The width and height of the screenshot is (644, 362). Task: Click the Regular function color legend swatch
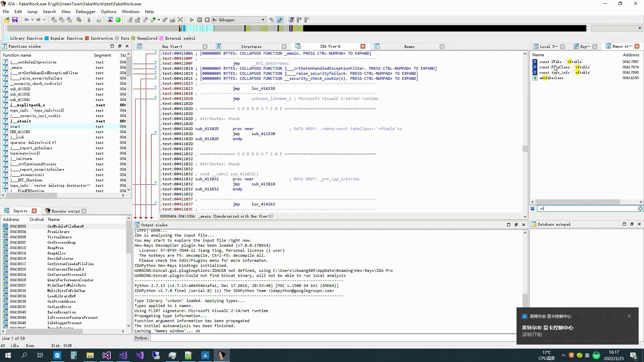47,38
